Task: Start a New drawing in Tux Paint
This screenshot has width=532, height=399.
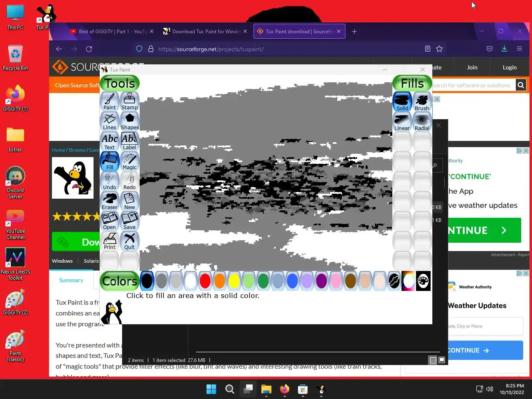Action: tap(130, 201)
